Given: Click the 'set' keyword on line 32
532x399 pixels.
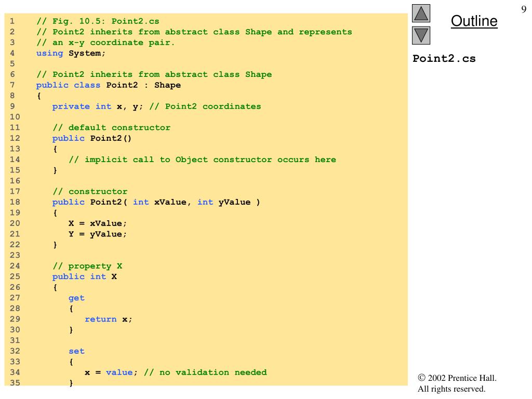Looking at the screenshot, I should click(x=76, y=351).
